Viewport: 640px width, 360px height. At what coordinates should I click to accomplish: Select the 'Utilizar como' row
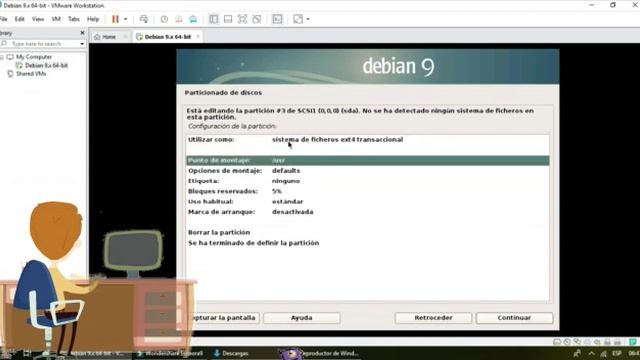pyautogui.click(x=368, y=140)
